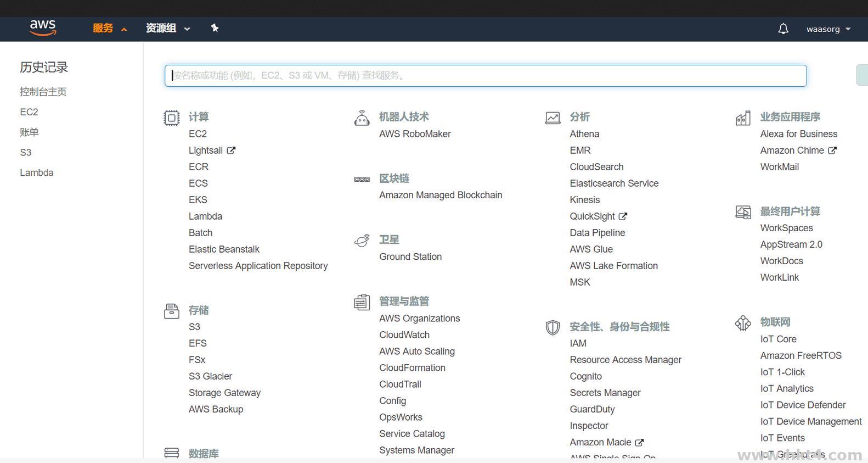Screen dimensions: 868x463
Task: Click the pin shortcuts icon in navbar
Action: coord(215,28)
